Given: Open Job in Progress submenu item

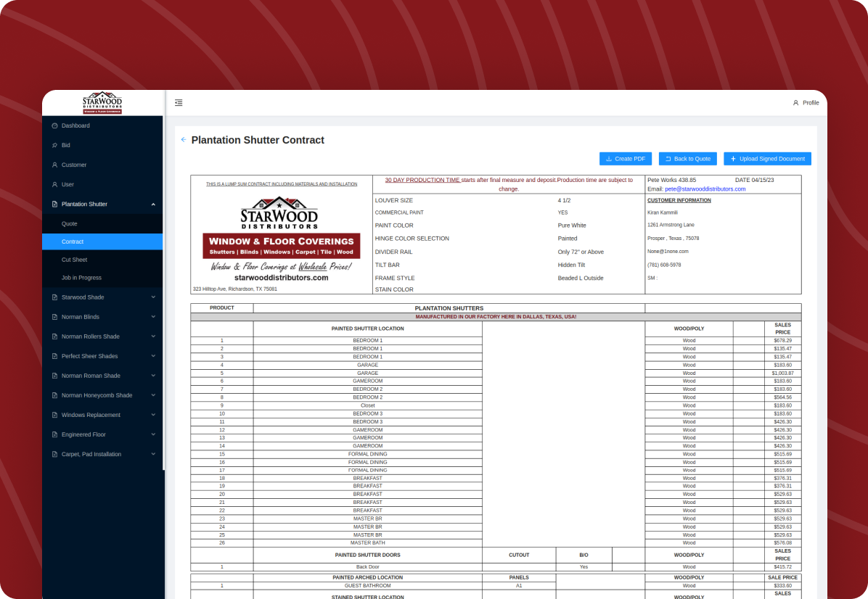Looking at the screenshot, I should (81, 278).
